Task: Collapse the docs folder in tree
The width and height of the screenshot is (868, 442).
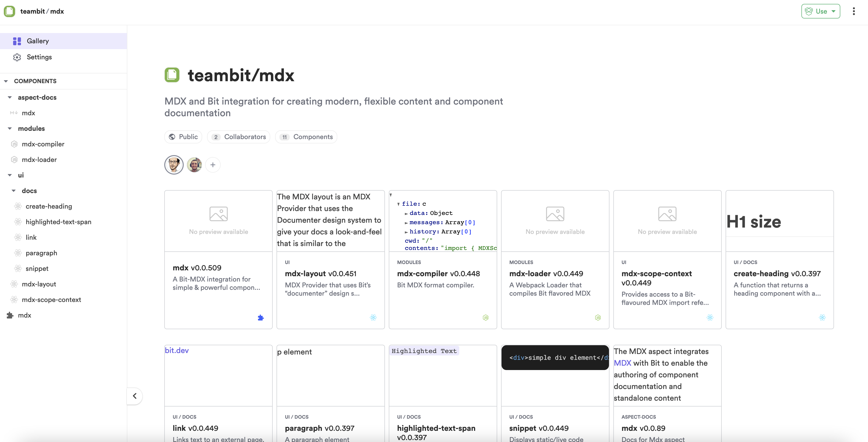Action: tap(14, 191)
